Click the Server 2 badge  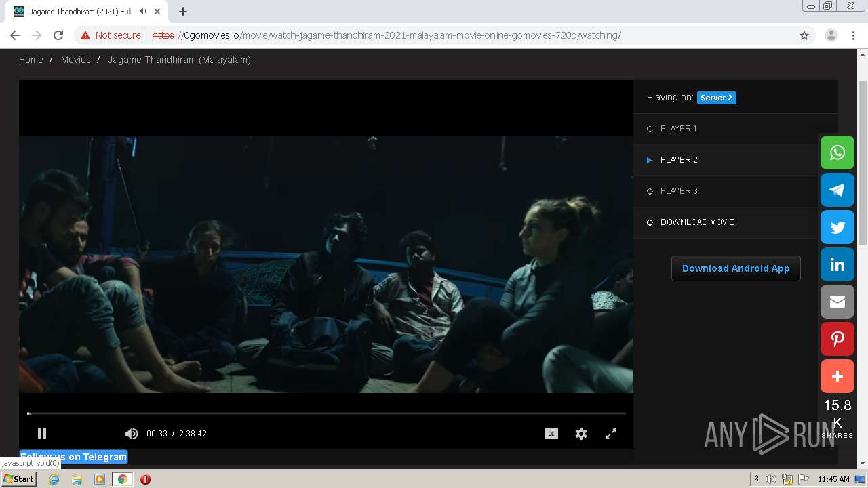click(x=716, y=98)
